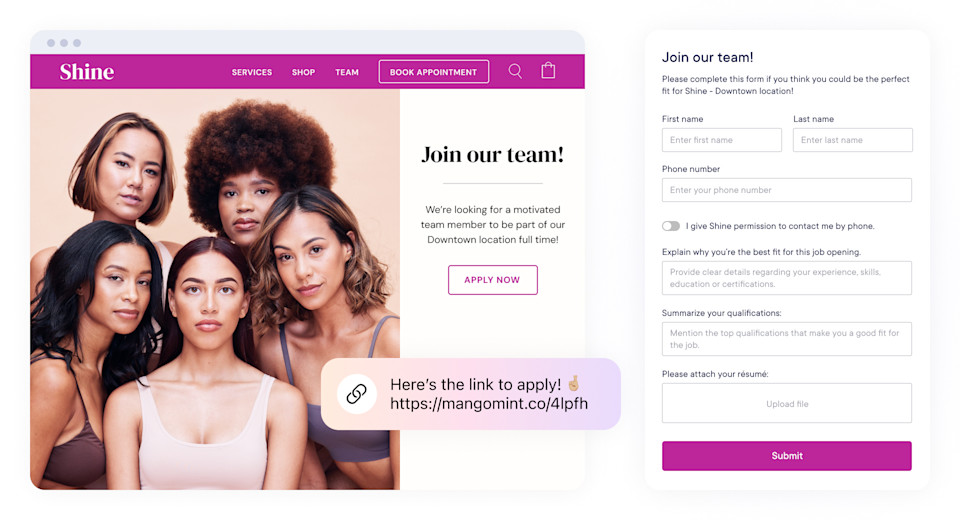Image resolution: width=960 pixels, height=520 pixels.
Task: Click the Shine logo
Action: [x=86, y=72]
